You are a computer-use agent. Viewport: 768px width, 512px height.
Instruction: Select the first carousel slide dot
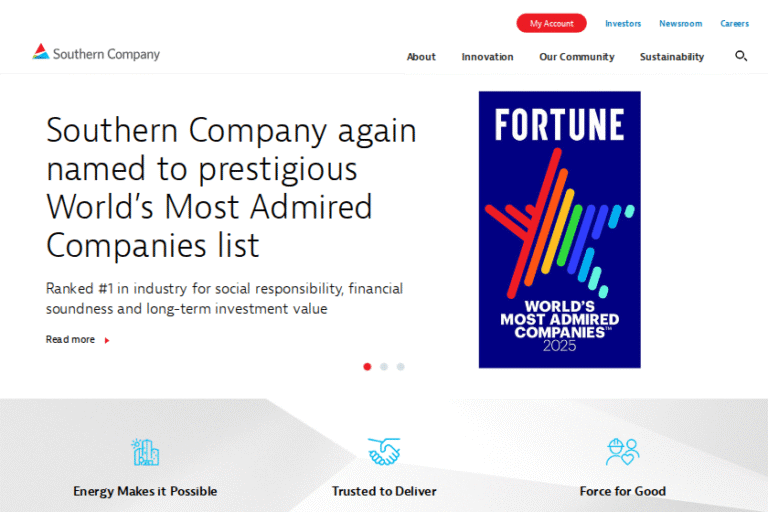(367, 367)
